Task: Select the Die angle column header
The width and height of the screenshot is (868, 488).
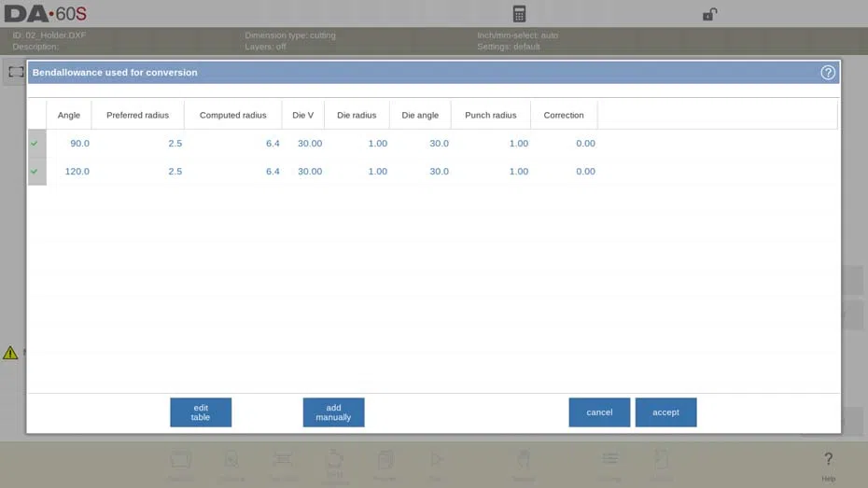Action: tap(420, 115)
